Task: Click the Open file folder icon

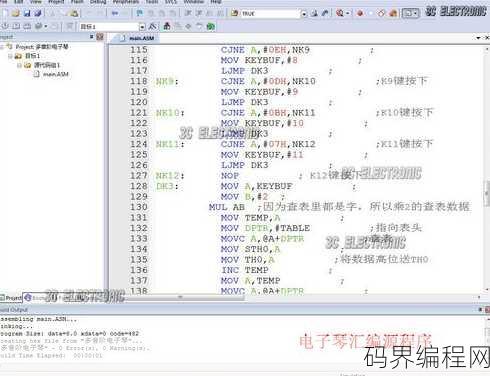Action: point(16,13)
